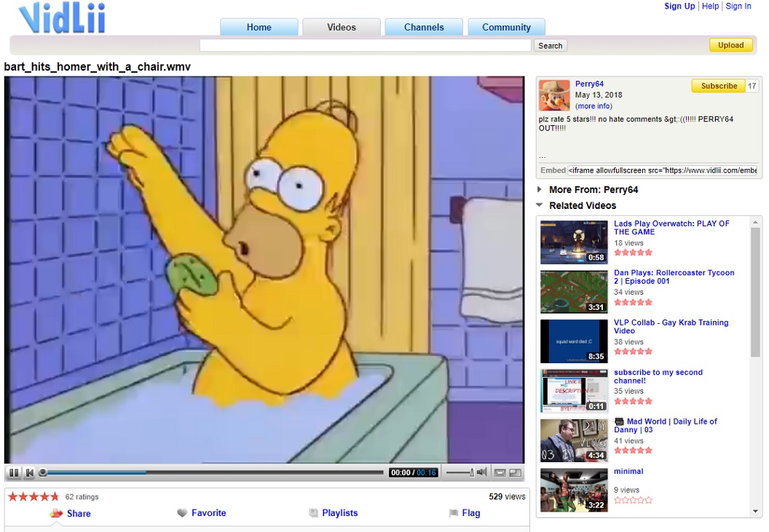Viewport: 769px width, 532px height.
Task: Open the Perry64 username link
Action: pyautogui.click(x=590, y=84)
